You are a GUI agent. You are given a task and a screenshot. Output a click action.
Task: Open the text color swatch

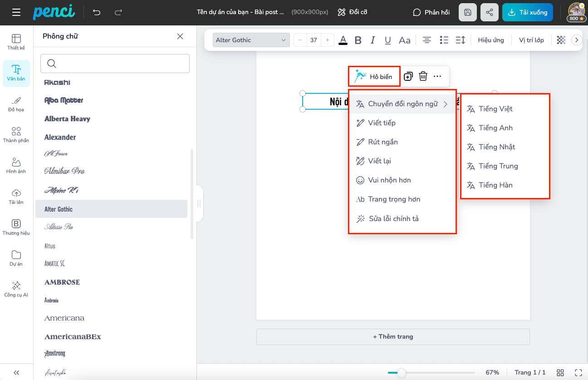pyautogui.click(x=343, y=40)
